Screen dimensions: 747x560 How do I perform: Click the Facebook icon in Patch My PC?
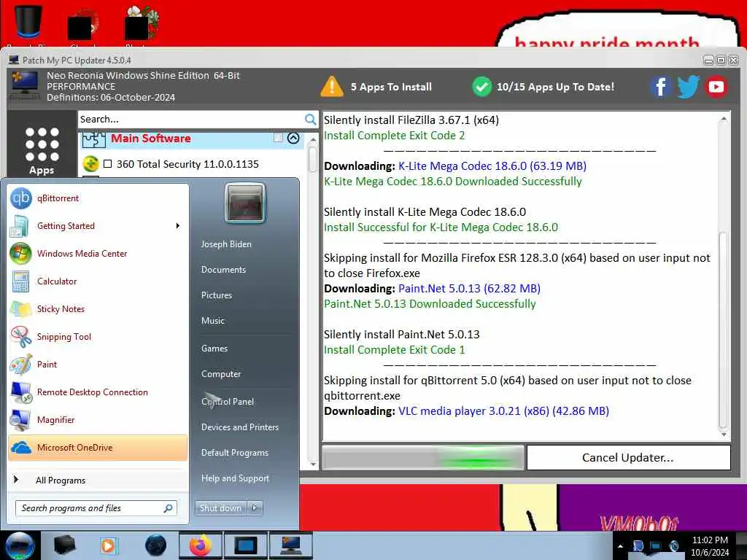(661, 87)
